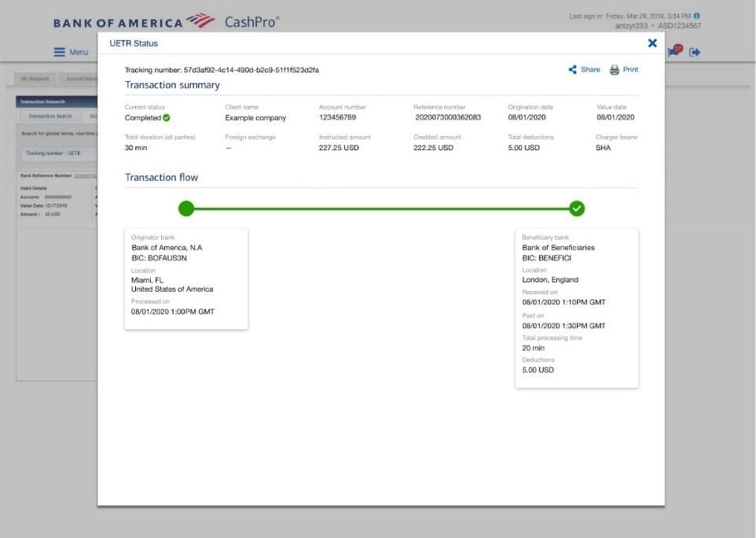Click the BANK OF AMERICA wordmark
Image resolution: width=756 pixels, height=538 pixels.
click(118, 23)
